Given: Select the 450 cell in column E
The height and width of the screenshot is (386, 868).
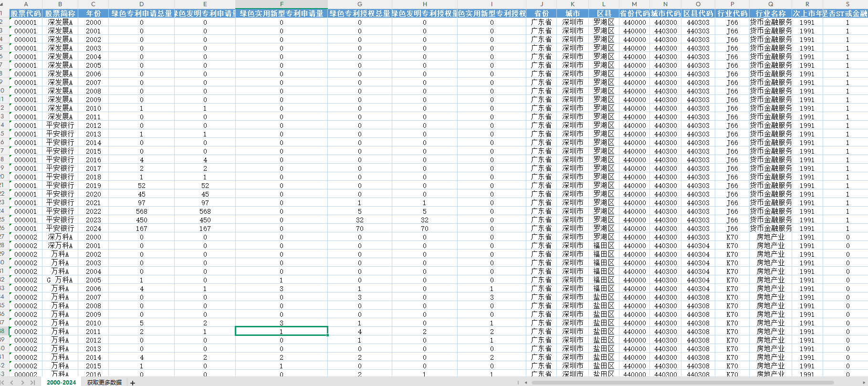Looking at the screenshot, I should pyautogui.click(x=205, y=220).
